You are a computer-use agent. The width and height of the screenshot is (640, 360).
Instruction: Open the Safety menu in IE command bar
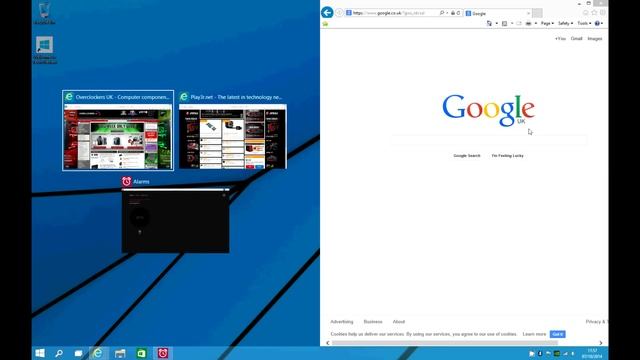565,24
